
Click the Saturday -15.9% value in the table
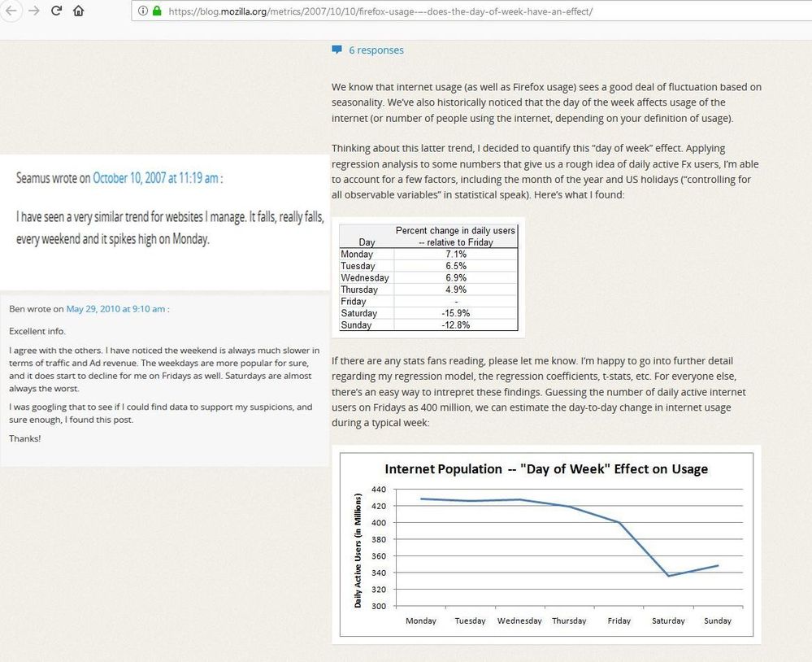(x=455, y=313)
